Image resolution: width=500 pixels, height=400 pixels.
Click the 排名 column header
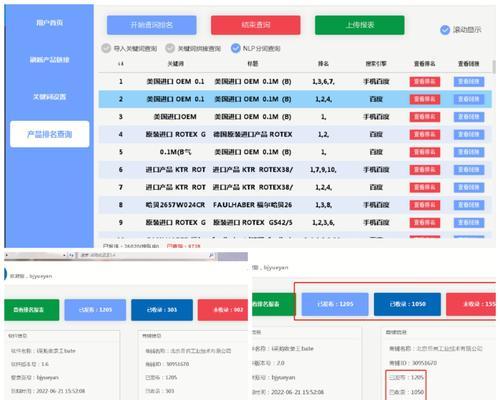[323, 64]
